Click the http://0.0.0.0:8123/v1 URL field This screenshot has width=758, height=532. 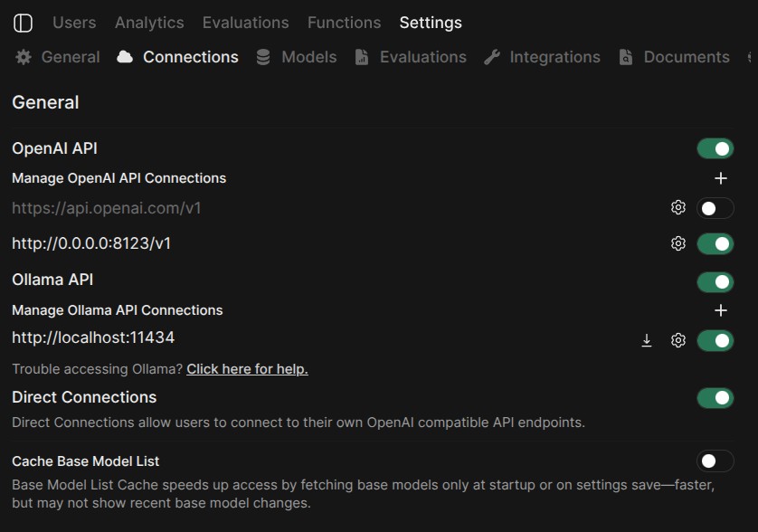(x=91, y=243)
